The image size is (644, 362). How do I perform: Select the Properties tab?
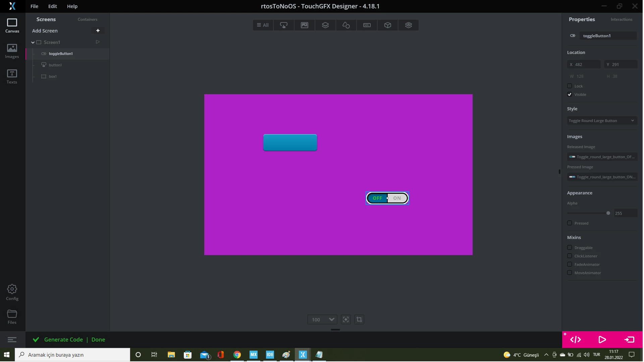click(x=582, y=19)
